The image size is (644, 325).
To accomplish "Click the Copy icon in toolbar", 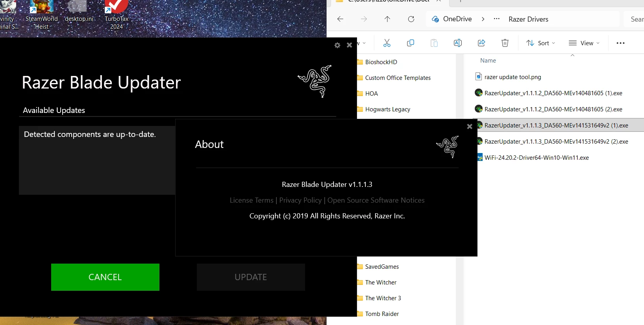I will click(411, 43).
